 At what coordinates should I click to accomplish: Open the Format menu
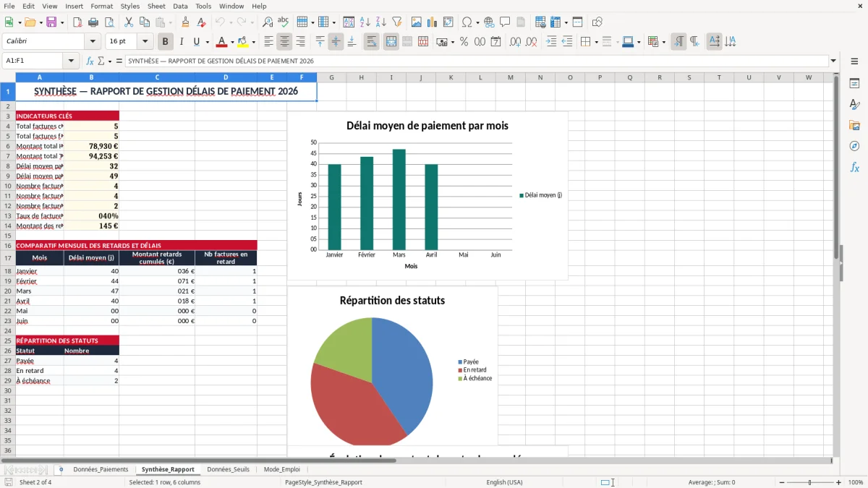coord(101,6)
